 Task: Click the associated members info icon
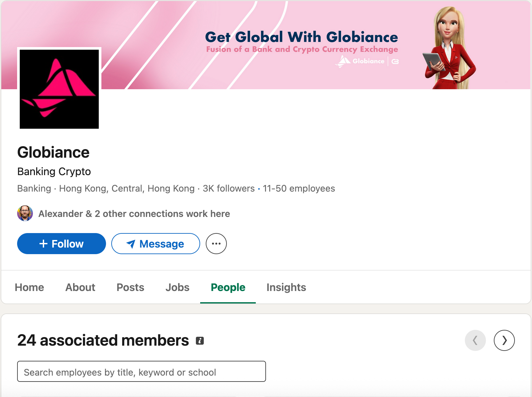click(200, 341)
